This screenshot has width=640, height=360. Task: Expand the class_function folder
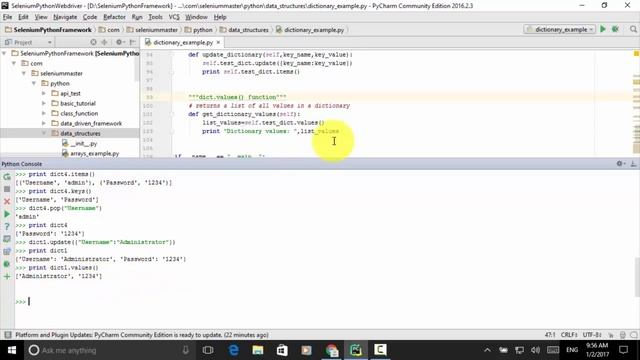point(44,113)
